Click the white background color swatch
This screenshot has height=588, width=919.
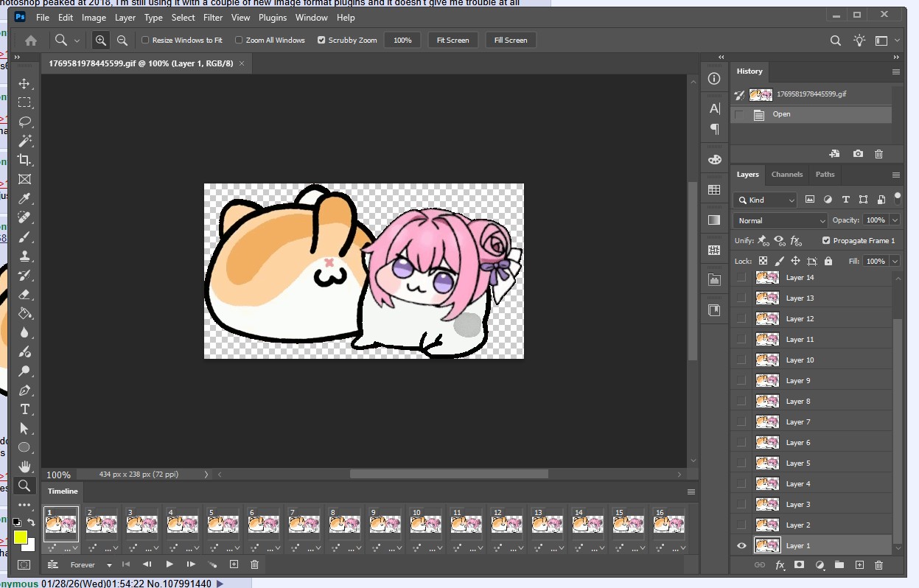tap(30, 546)
